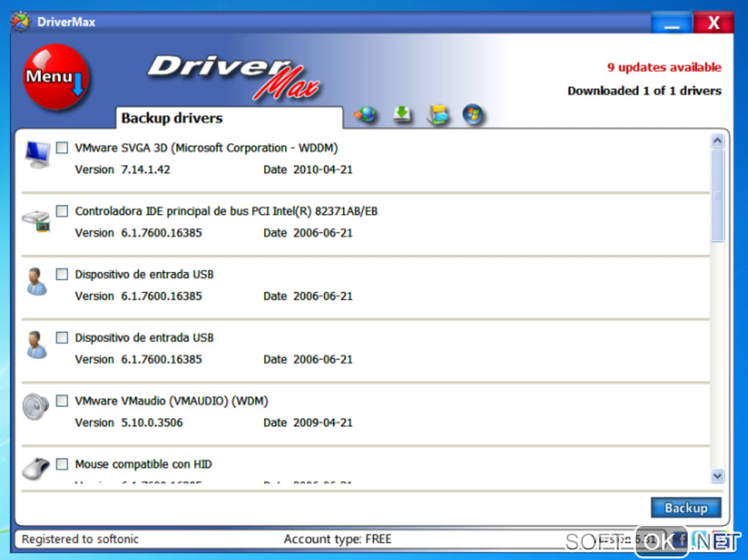Click the green download arrow icon
The height and width of the screenshot is (560, 748).
[x=402, y=114]
